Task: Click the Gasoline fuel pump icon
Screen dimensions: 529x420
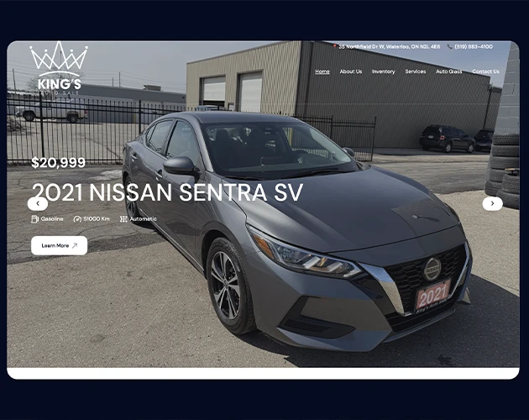Action: (x=34, y=219)
